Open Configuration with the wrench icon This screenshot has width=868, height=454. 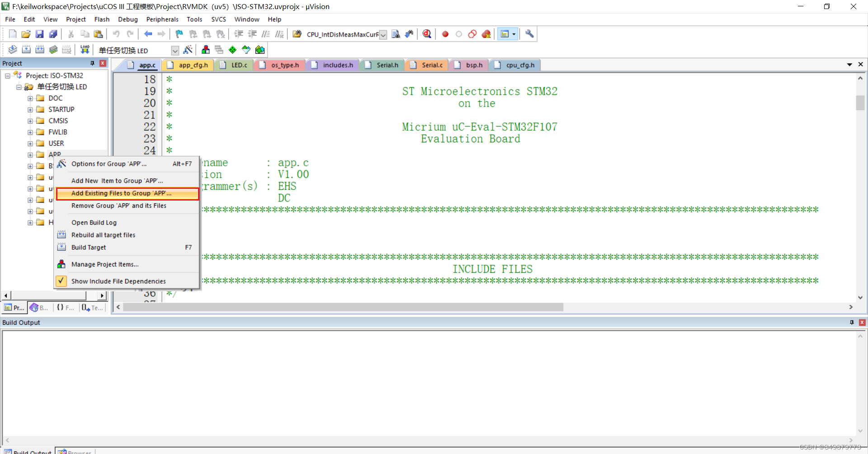(x=529, y=34)
